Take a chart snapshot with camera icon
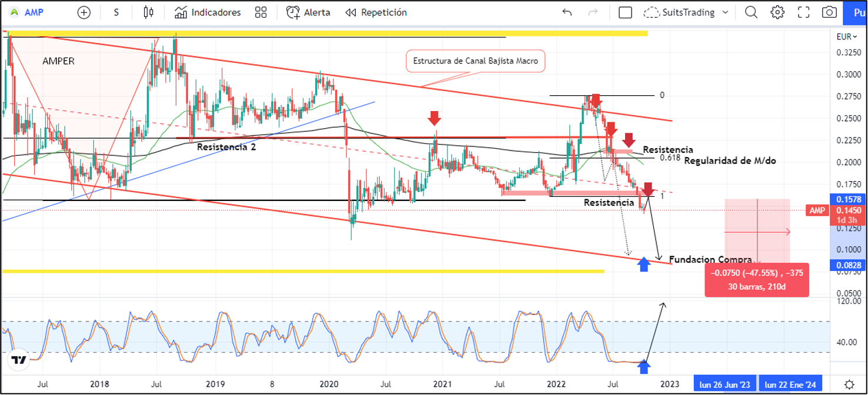 829,12
